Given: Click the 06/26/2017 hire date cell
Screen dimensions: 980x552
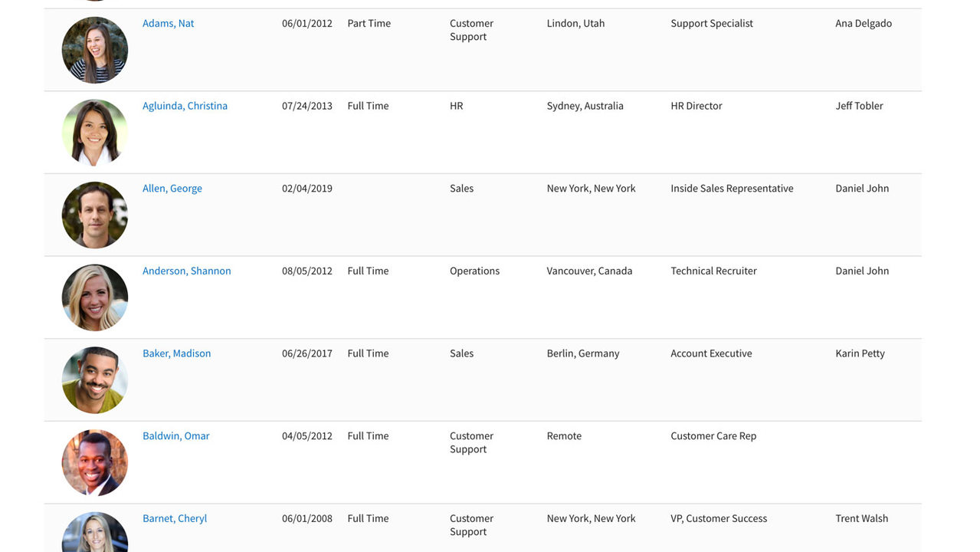Looking at the screenshot, I should [x=306, y=353].
